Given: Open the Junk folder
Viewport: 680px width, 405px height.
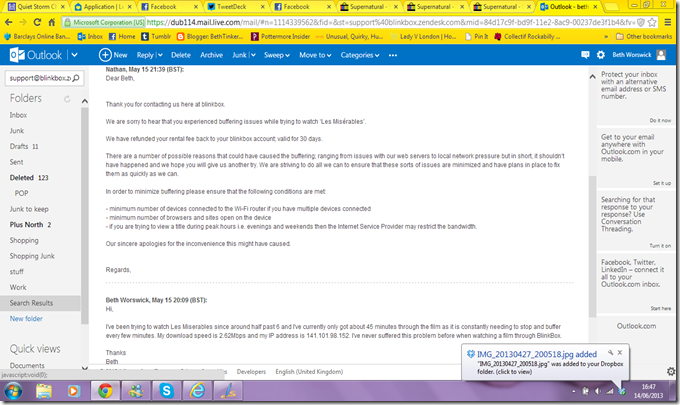Looking at the screenshot, I should tap(16, 131).
